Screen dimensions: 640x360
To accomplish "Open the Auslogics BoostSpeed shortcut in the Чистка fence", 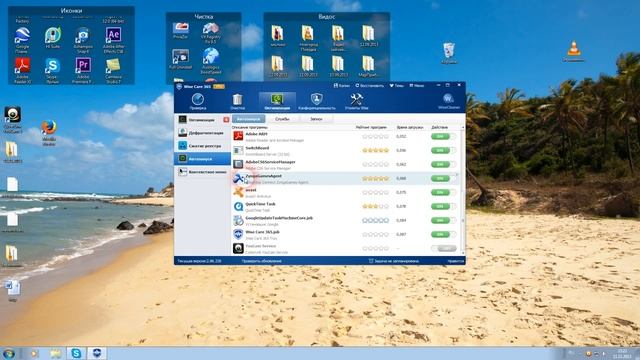I will pos(211,61).
